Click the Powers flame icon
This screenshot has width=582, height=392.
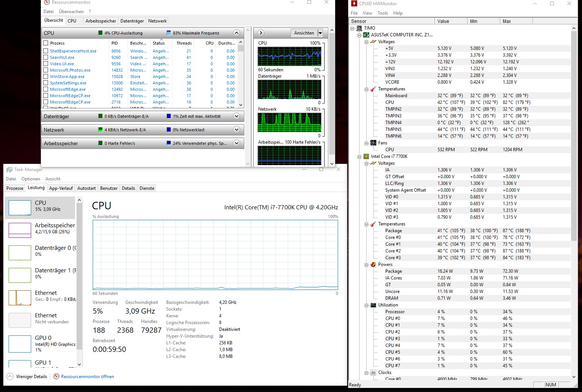point(373,264)
